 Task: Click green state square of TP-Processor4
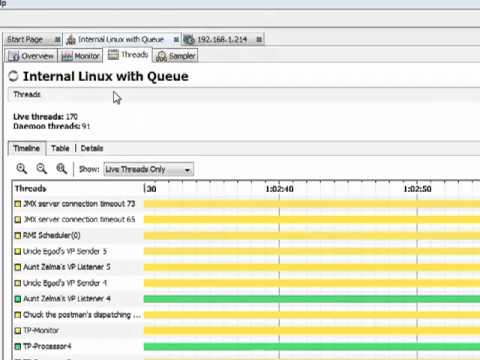click(x=18, y=347)
